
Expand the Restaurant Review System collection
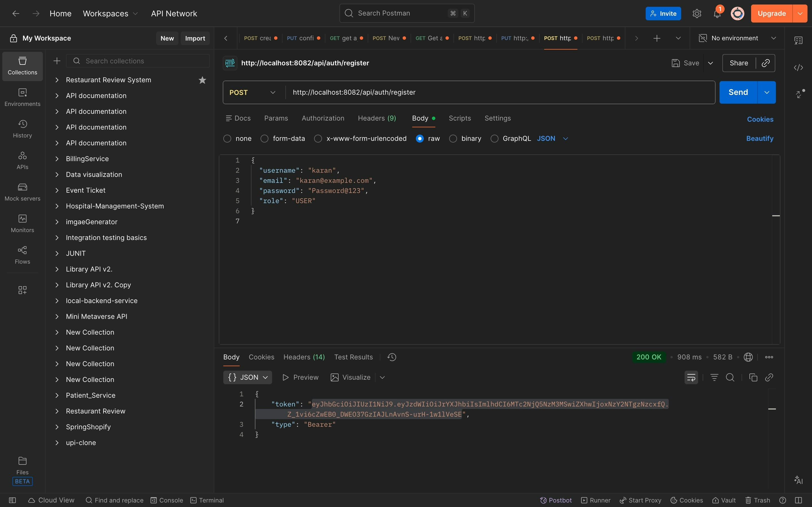click(57, 80)
